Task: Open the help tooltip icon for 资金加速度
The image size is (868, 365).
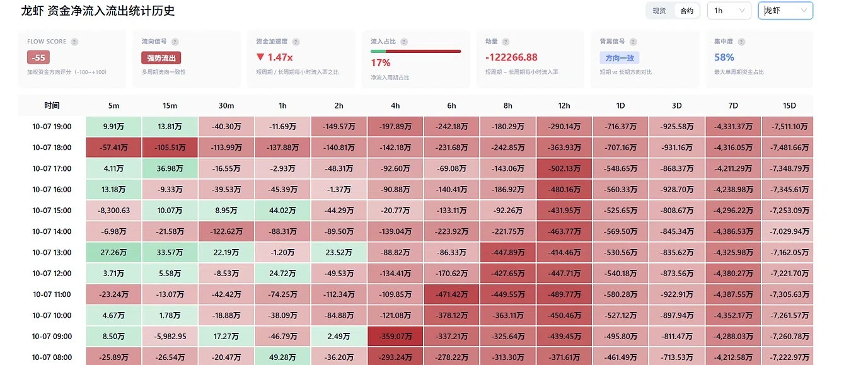Action: (296, 42)
